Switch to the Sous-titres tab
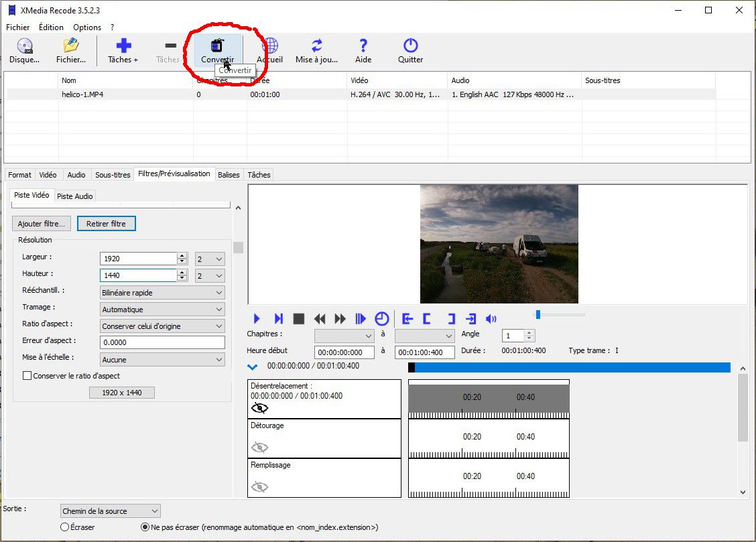 pos(113,175)
